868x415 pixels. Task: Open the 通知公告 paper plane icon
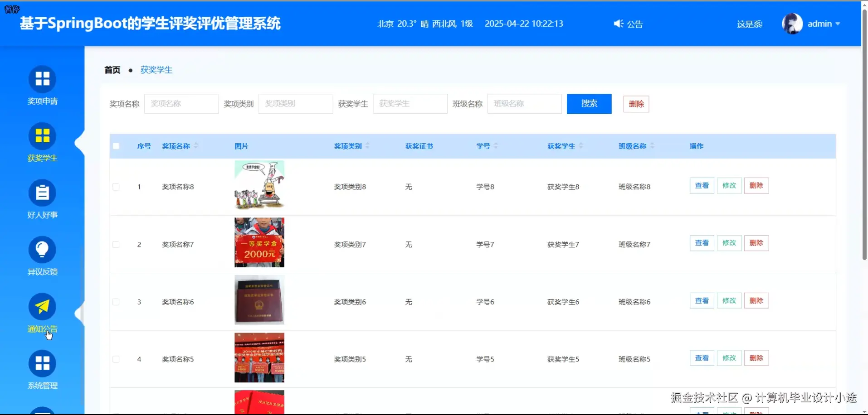pyautogui.click(x=42, y=307)
